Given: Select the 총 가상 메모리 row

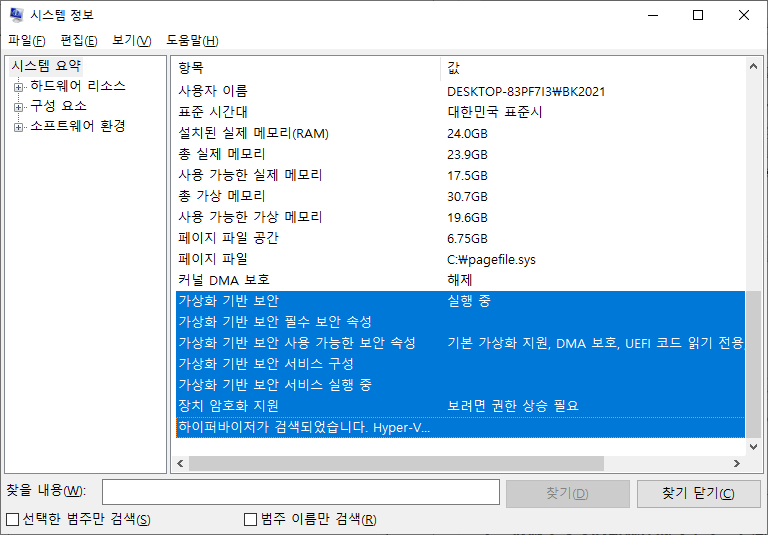Looking at the screenshot, I should pos(460,196).
